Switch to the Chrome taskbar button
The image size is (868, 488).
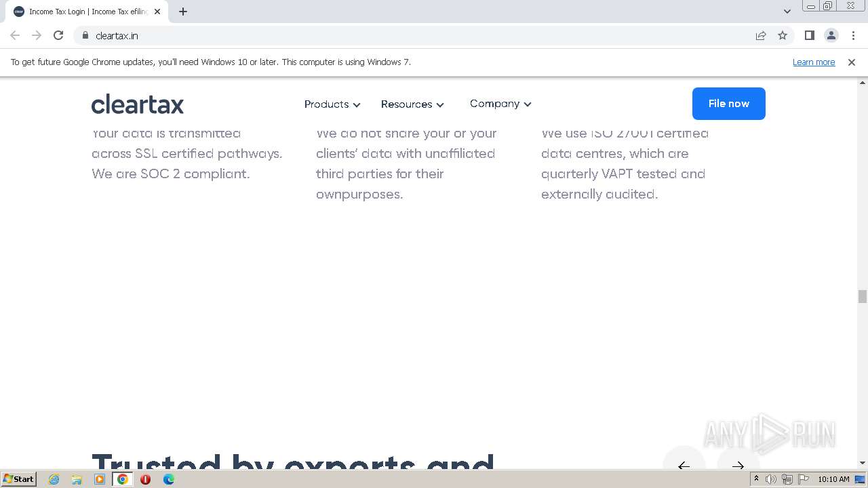[x=123, y=479]
